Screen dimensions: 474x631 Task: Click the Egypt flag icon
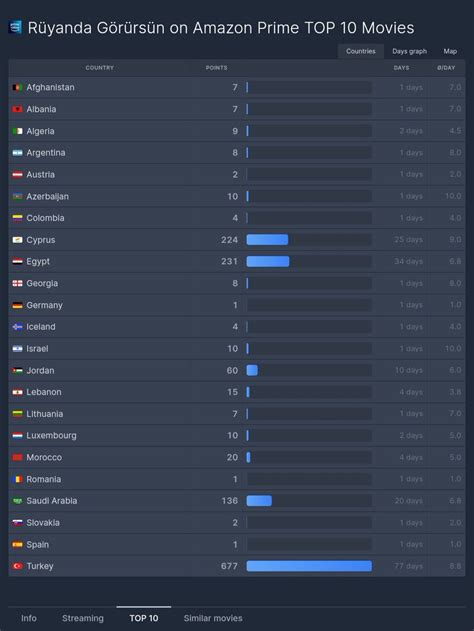click(17, 262)
